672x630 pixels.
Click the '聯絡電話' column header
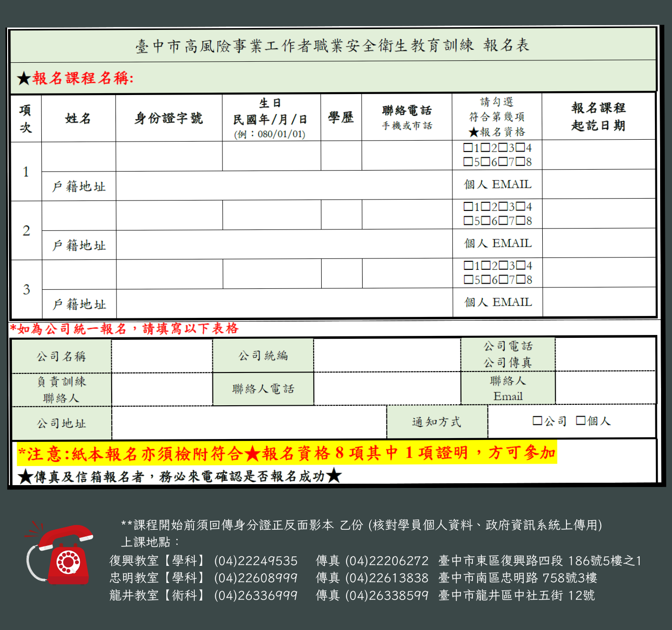pos(407,111)
